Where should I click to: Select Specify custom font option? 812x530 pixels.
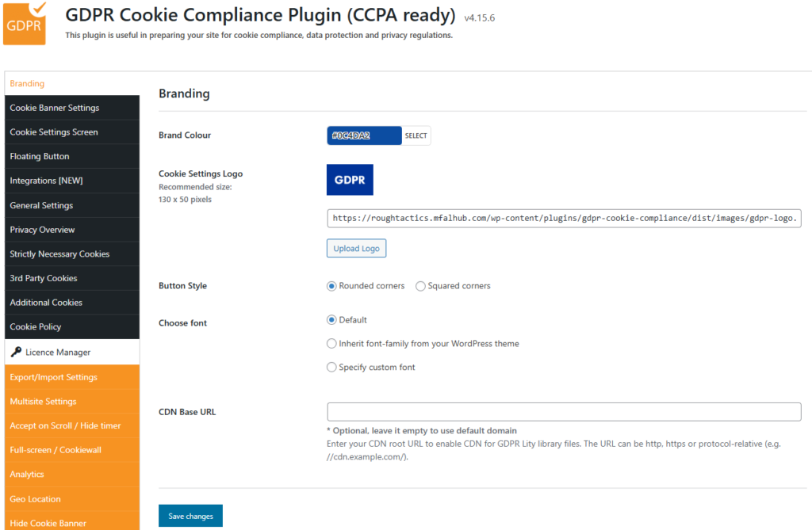pyautogui.click(x=331, y=367)
